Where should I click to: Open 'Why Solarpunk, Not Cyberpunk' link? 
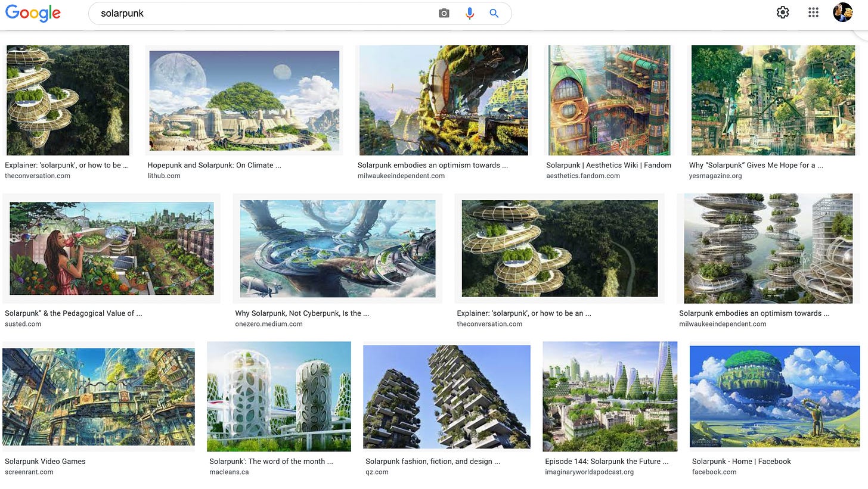tap(302, 313)
